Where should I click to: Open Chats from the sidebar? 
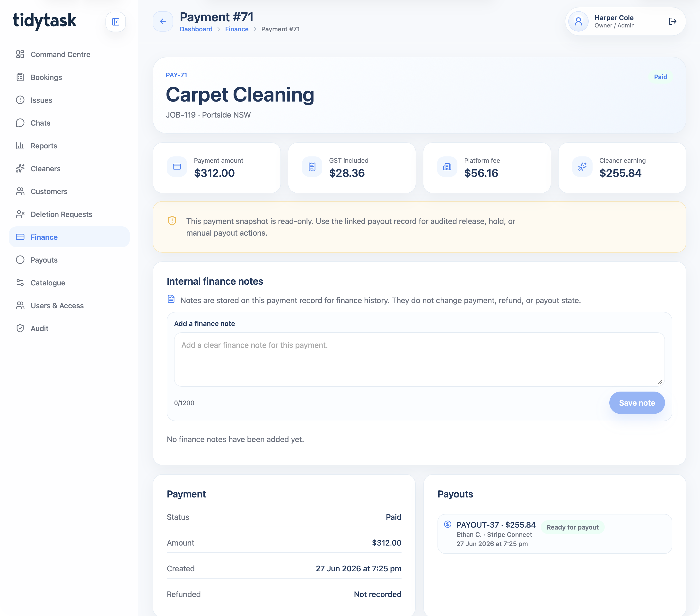69,123
